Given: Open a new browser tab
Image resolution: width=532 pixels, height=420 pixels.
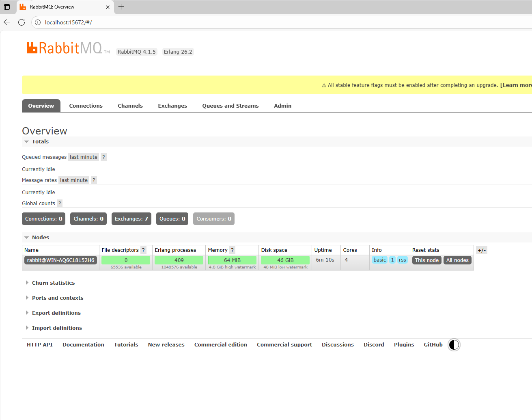Looking at the screenshot, I should pos(121,7).
